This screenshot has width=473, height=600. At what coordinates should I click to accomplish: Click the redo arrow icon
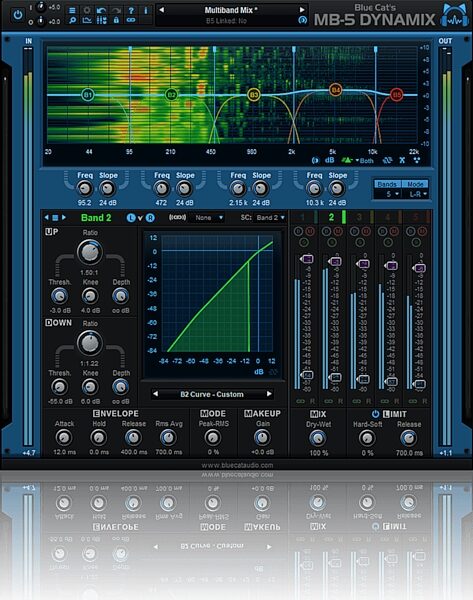(116, 10)
